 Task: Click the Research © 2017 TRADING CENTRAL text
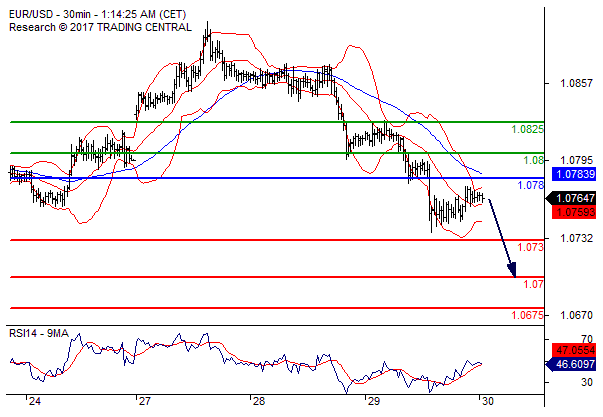click(x=100, y=28)
